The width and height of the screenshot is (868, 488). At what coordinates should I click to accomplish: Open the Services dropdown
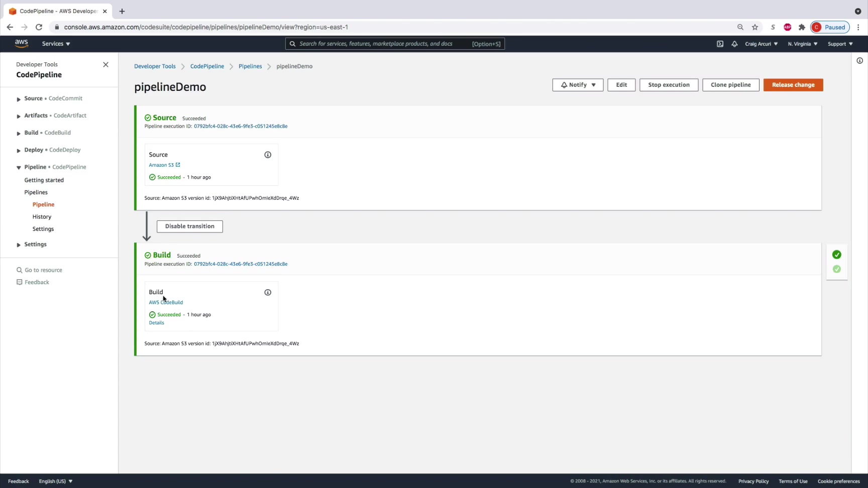(x=56, y=44)
